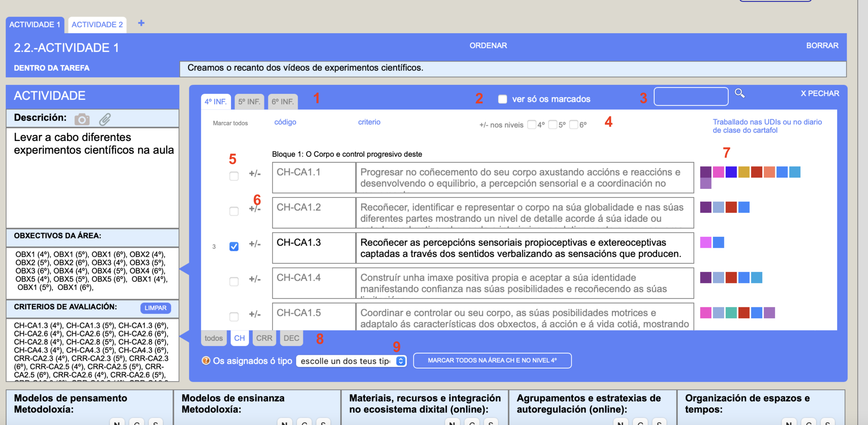868x425 pixels.
Task: Click 'MARCAR TODOS NA ÁREA CH E NO NIVEL 4º'
Action: tap(492, 360)
